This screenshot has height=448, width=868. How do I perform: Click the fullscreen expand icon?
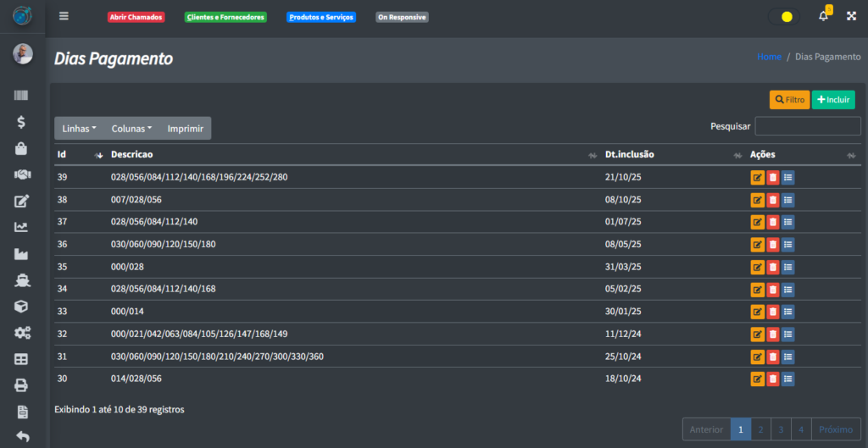[x=851, y=16]
